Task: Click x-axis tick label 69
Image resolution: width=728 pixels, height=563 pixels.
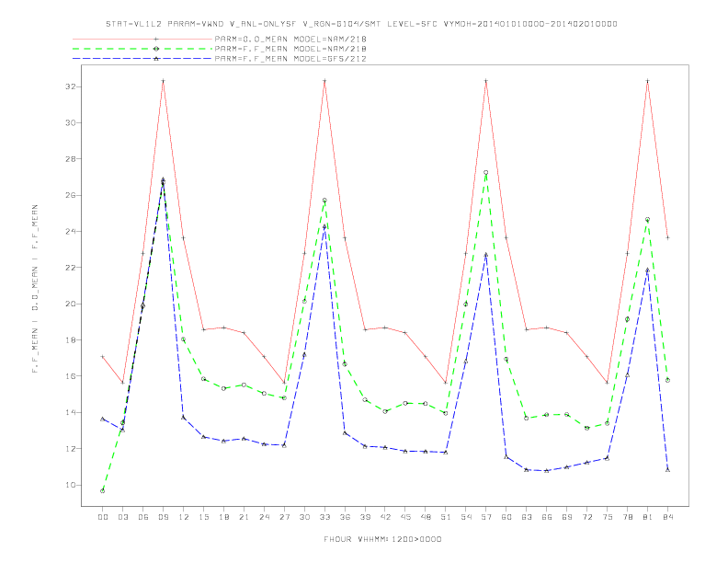Action: pos(567,517)
